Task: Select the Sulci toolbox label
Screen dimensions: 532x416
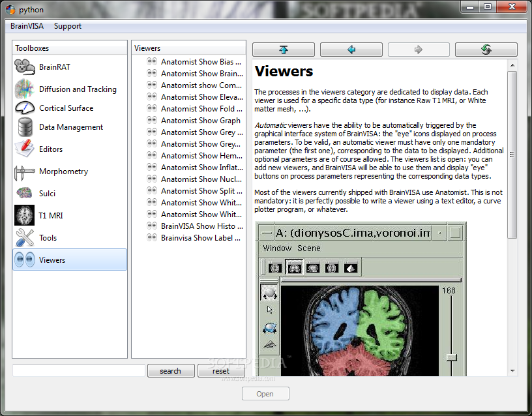Action: (x=47, y=194)
